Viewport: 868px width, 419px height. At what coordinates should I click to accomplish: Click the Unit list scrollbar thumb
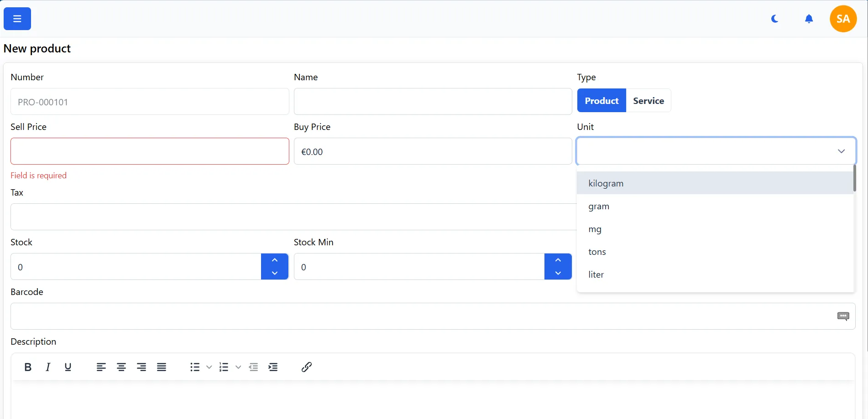[x=855, y=178]
